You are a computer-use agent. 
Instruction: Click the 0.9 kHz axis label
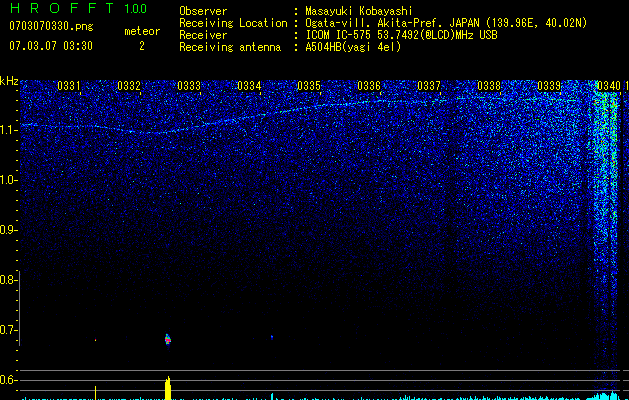point(8,230)
